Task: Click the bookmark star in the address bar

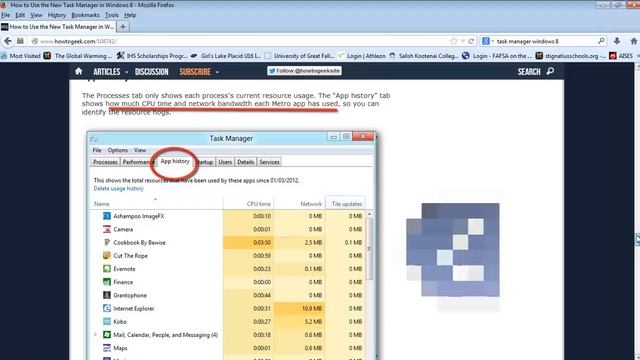Action: (453, 41)
